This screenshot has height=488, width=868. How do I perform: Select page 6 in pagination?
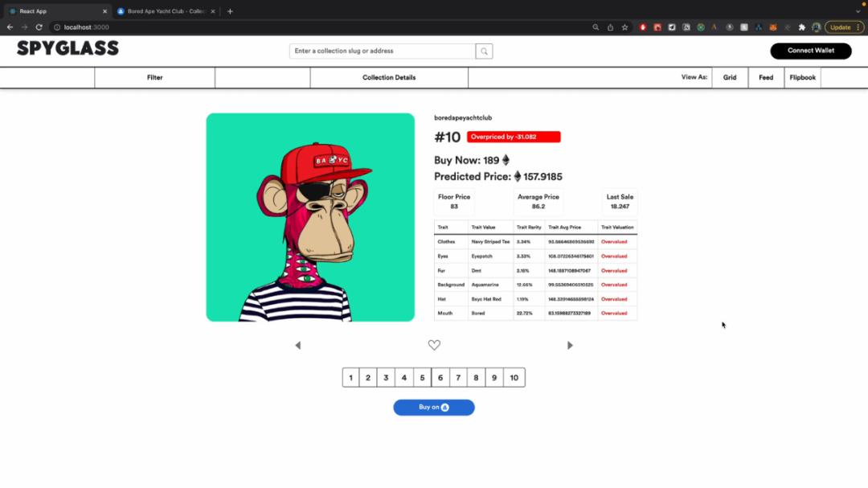[x=440, y=378]
